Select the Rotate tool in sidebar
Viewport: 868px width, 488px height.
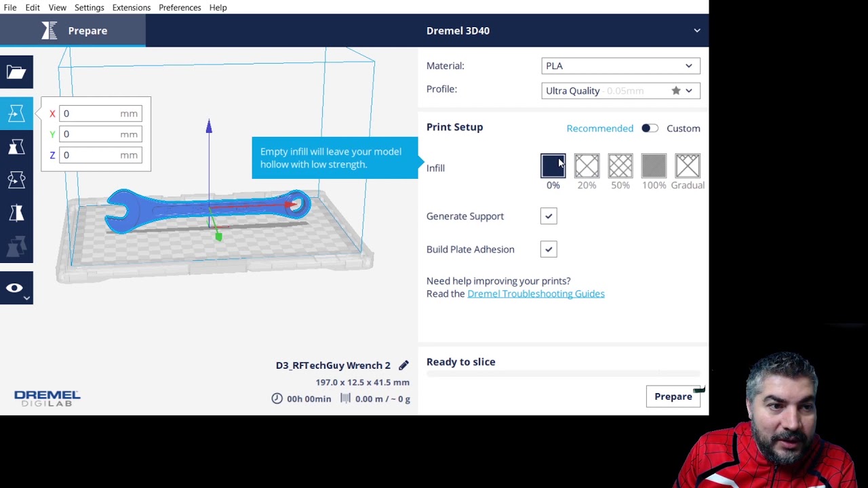[16, 180]
